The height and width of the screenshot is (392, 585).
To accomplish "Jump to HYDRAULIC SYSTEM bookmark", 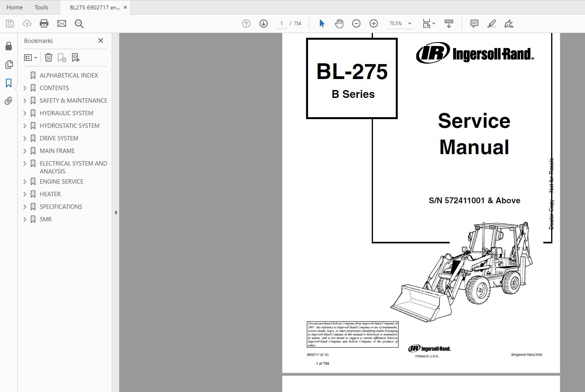I will [x=66, y=113].
